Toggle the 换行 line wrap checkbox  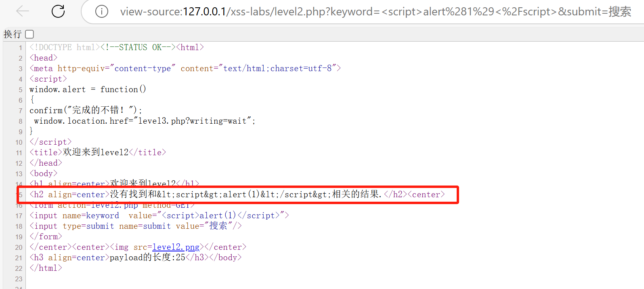[29, 34]
